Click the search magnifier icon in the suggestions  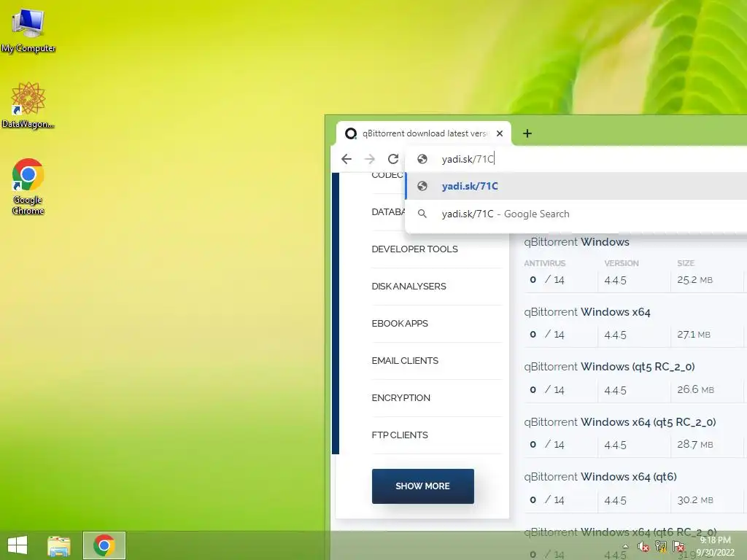422,214
